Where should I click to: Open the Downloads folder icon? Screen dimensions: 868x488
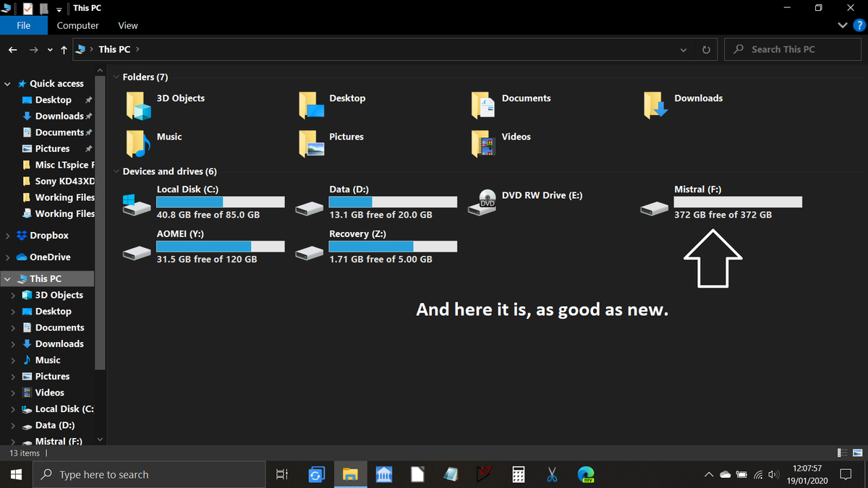pos(655,106)
